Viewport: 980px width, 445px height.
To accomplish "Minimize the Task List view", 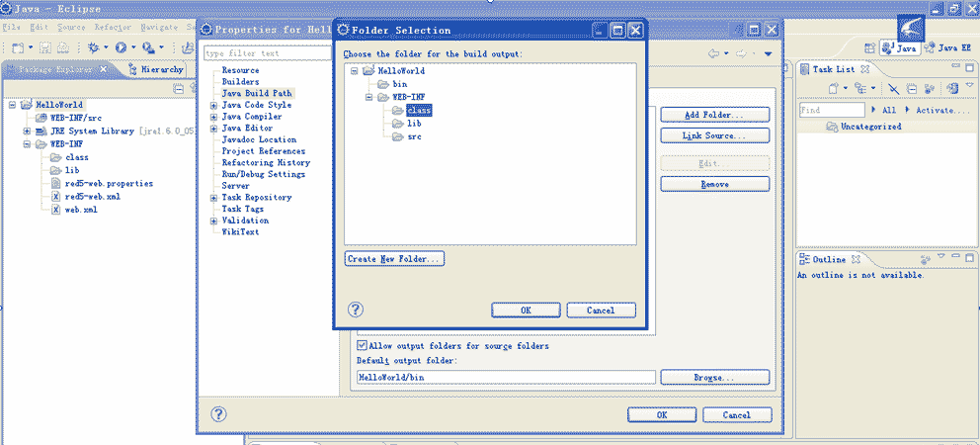I will [955, 66].
